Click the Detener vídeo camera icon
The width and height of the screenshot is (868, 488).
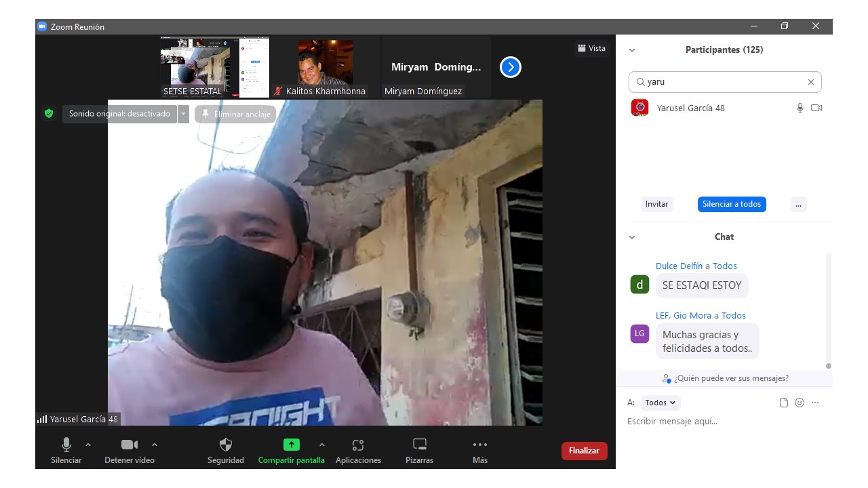[x=129, y=445]
